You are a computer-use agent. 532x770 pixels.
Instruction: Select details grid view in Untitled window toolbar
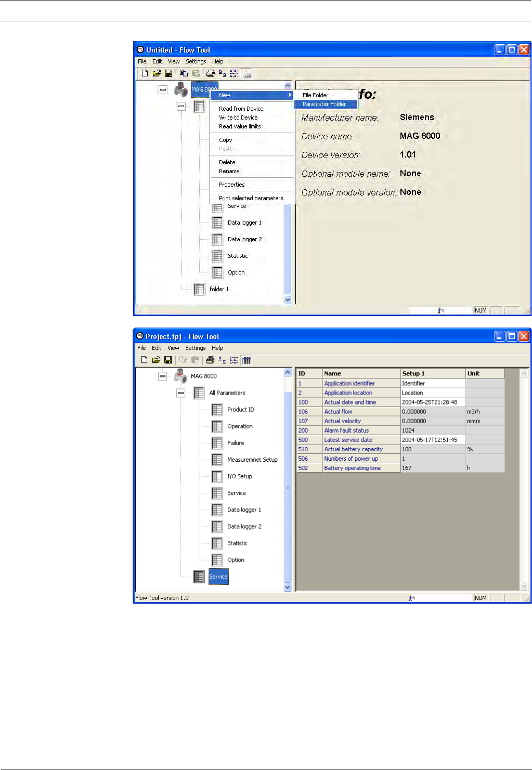[246, 73]
